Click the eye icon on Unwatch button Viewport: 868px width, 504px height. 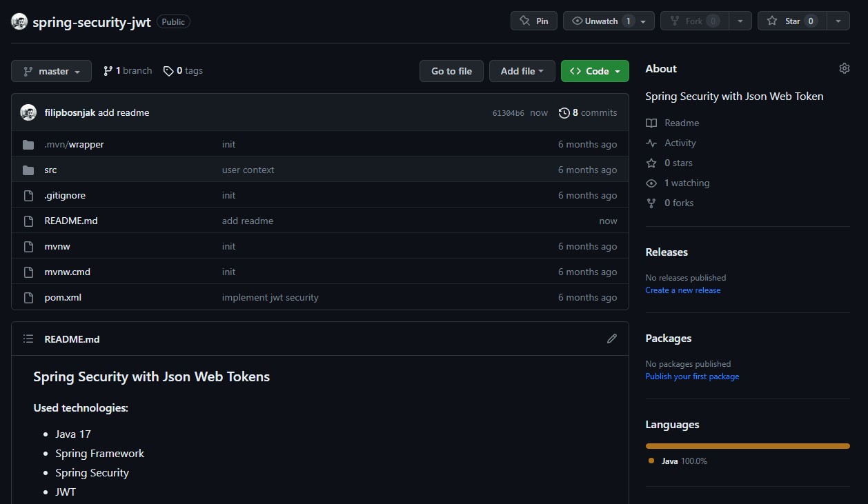(x=577, y=21)
